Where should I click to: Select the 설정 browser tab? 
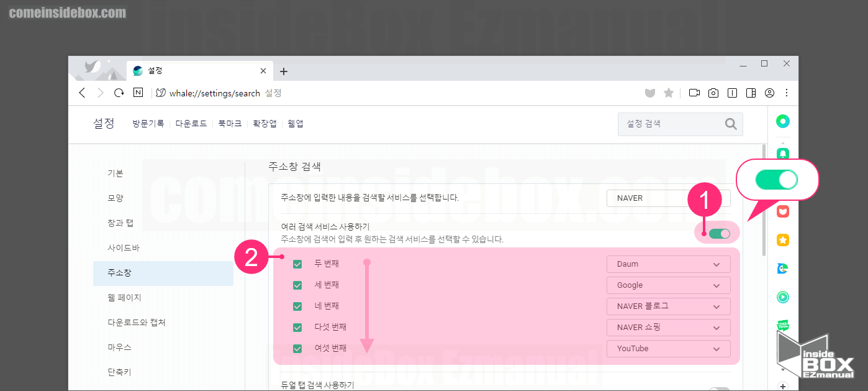coord(199,71)
